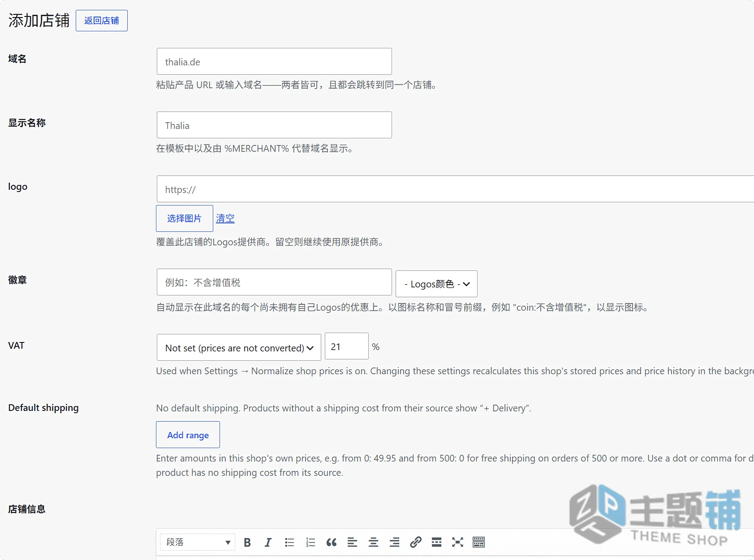Focus the 域名 field with thalia.de
Viewport: 754px width, 560px height.
(x=274, y=61)
